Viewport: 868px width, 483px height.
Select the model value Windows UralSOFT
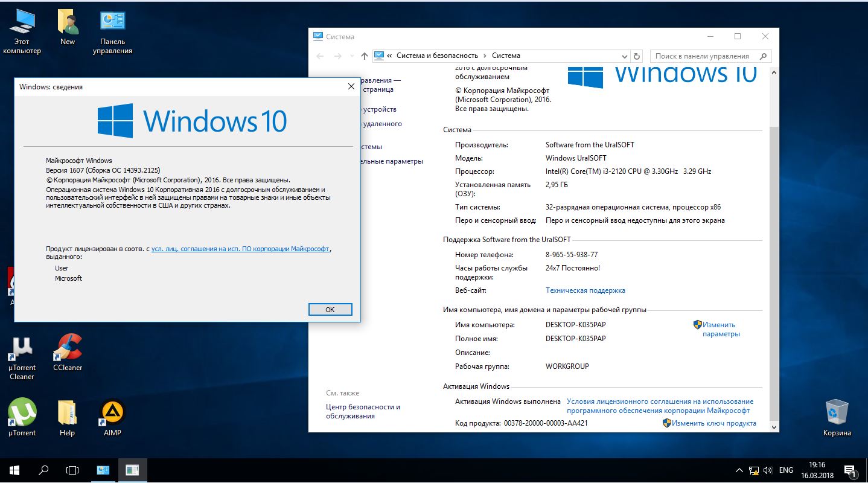tap(576, 158)
